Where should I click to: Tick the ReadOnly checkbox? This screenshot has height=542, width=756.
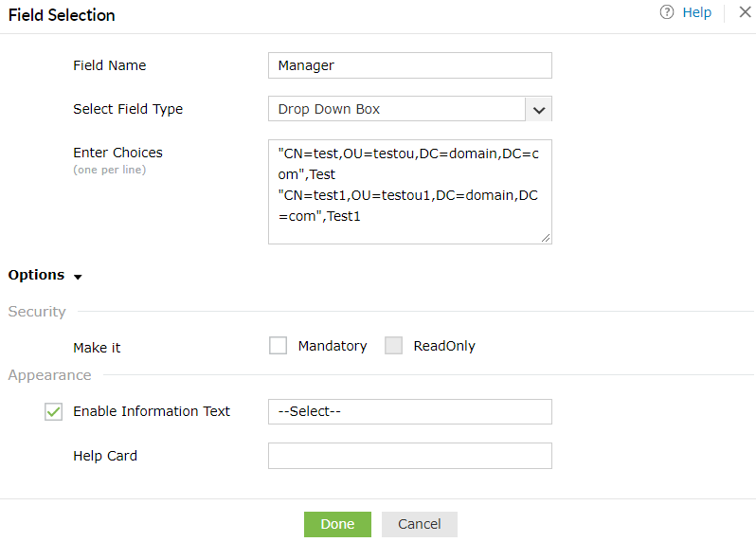coord(393,346)
